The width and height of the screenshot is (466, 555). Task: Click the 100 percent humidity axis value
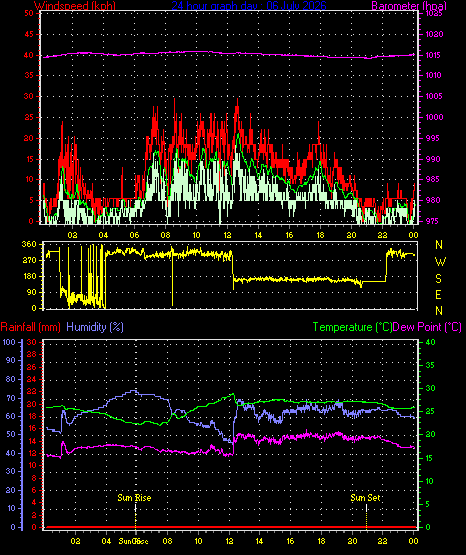point(9,342)
